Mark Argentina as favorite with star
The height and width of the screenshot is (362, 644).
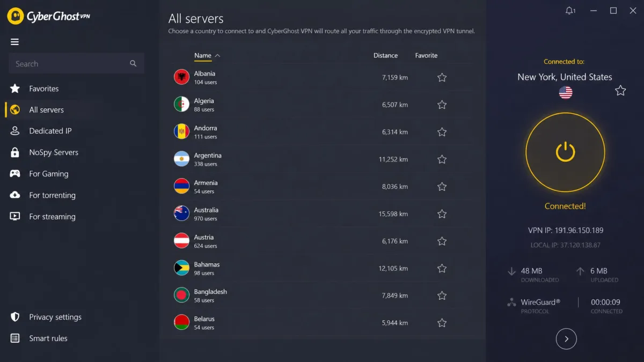click(x=442, y=159)
